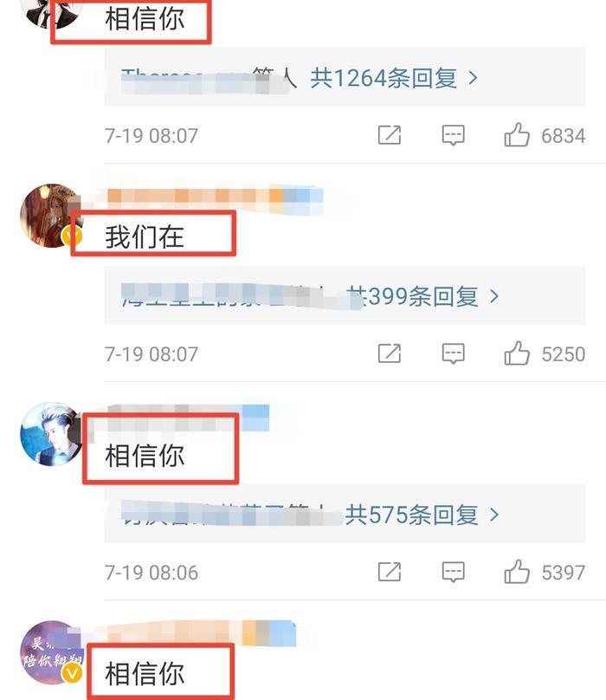Tap comment bubble icon beside 5250 likes
This screenshot has width=606, height=700.
pos(453,353)
